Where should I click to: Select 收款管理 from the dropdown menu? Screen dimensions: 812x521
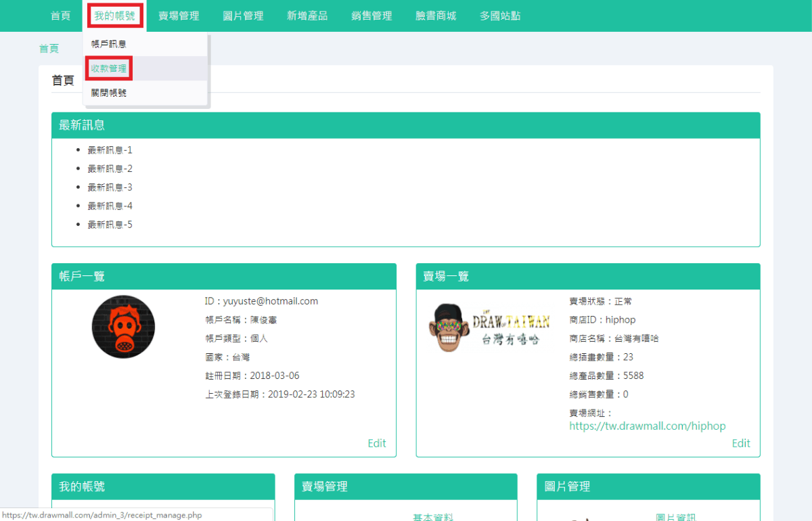click(x=109, y=68)
